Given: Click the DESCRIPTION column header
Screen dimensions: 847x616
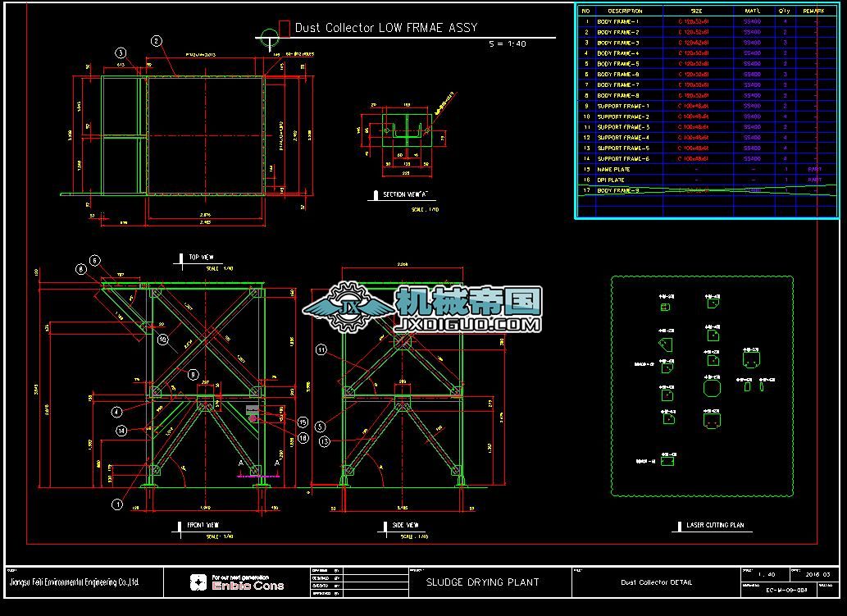Looking at the screenshot, I should click(x=625, y=11).
